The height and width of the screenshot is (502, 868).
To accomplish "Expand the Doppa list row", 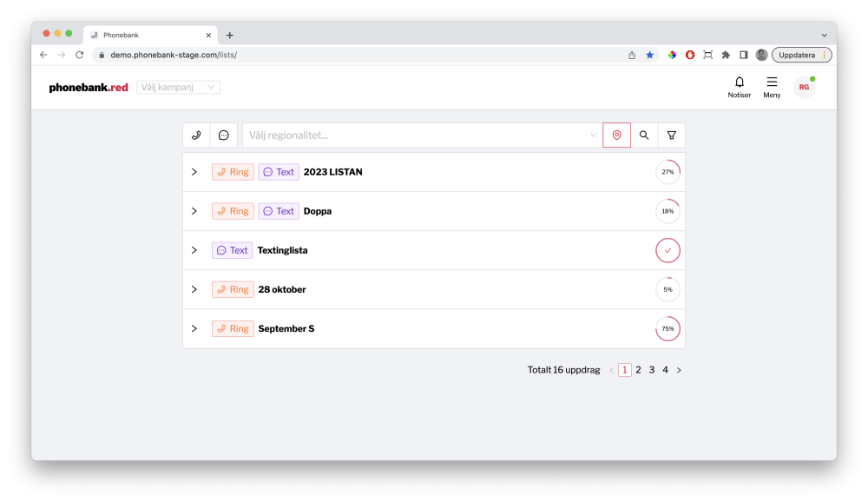I will [x=194, y=211].
